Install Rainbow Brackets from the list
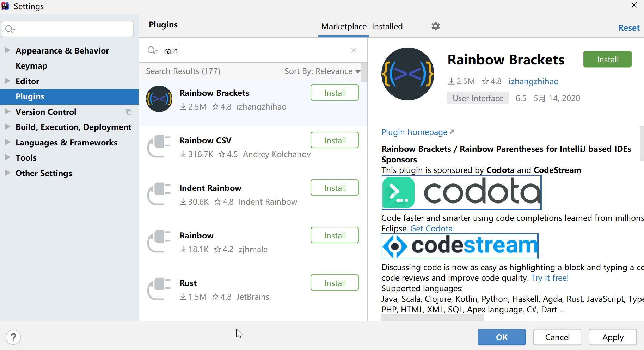The width and height of the screenshot is (644, 350). tap(335, 93)
